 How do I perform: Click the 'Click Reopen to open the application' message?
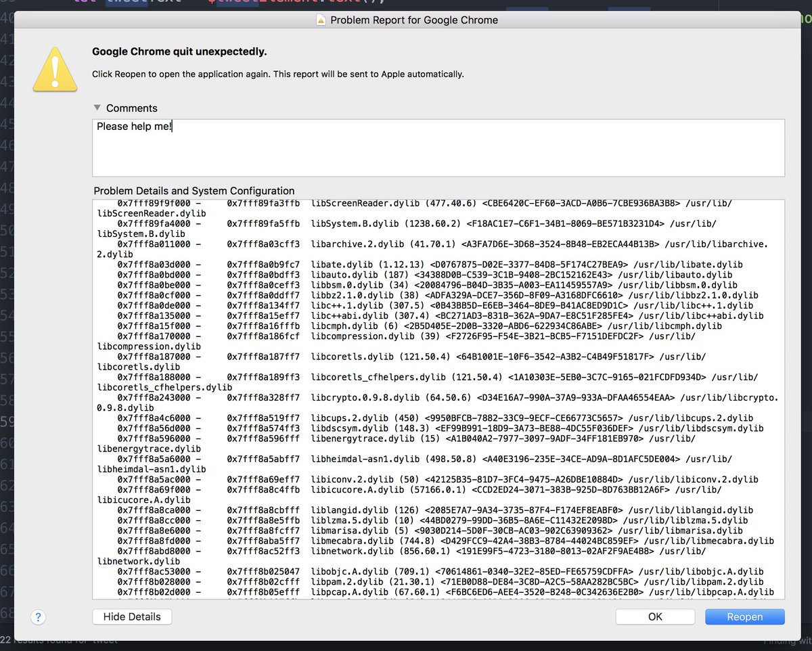click(278, 74)
